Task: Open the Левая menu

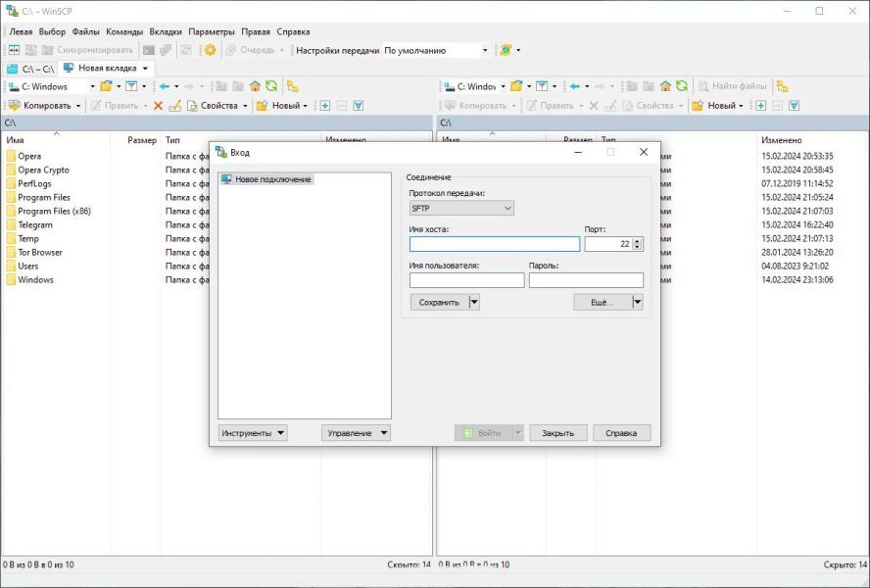Action: pos(21,31)
